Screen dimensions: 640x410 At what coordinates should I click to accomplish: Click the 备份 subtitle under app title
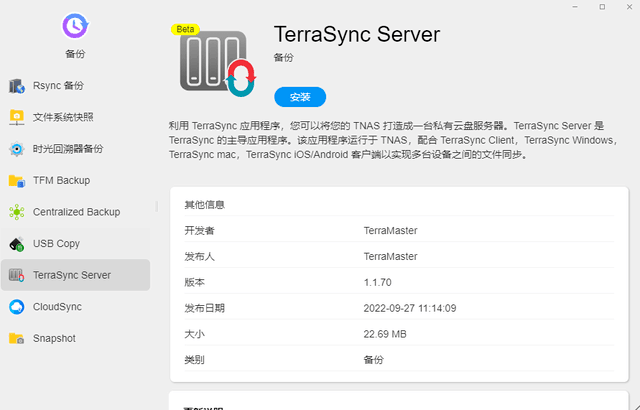(x=284, y=58)
